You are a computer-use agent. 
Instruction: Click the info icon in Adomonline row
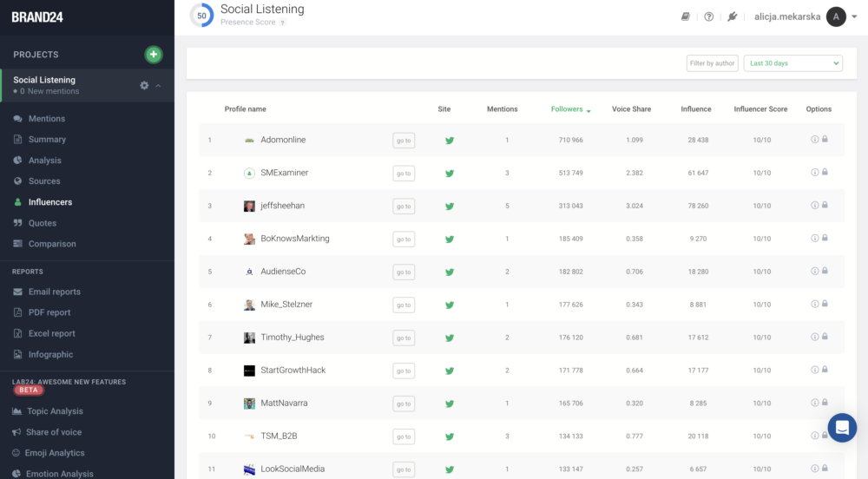[815, 140]
